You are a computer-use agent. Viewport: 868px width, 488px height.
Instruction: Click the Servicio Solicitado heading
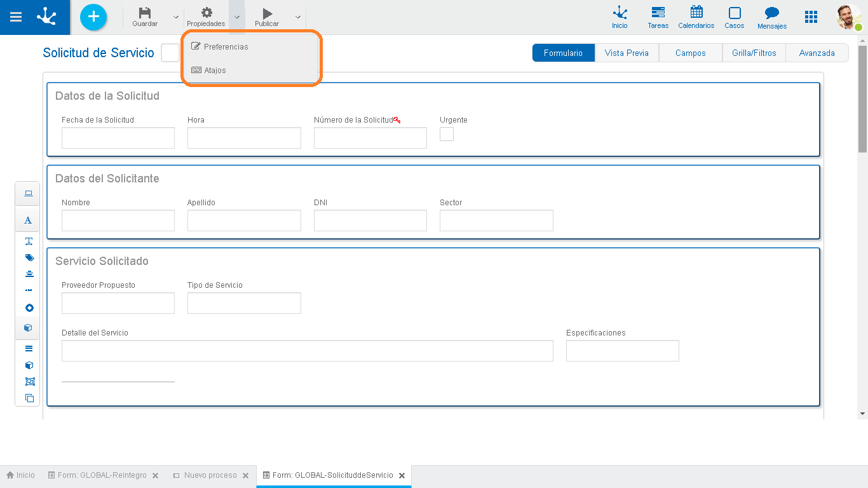tap(102, 261)
